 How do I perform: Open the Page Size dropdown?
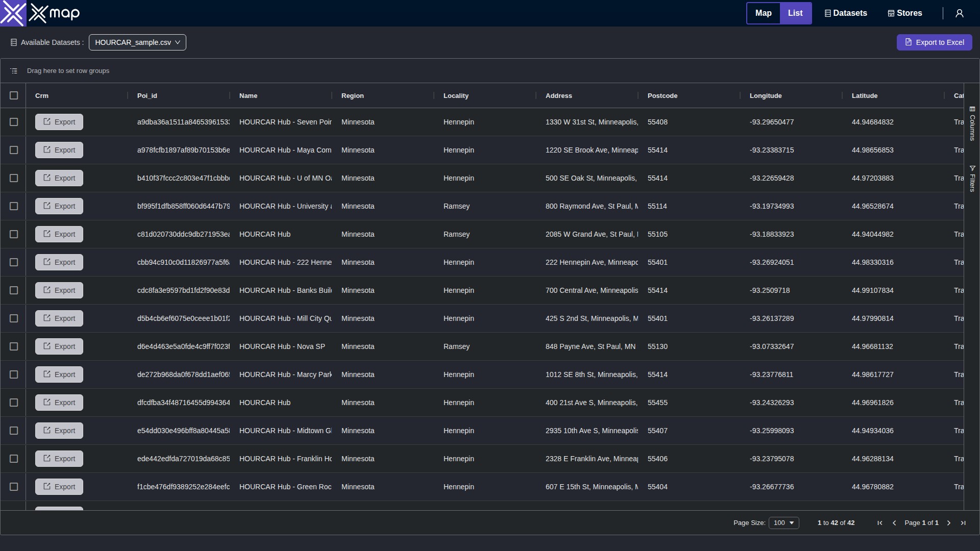(783, 523)
